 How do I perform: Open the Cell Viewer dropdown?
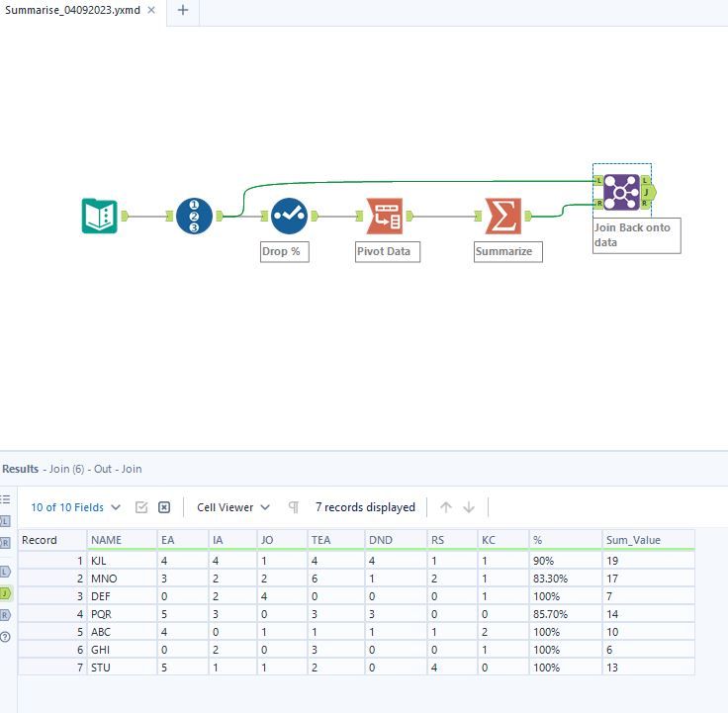click(233, 507)
